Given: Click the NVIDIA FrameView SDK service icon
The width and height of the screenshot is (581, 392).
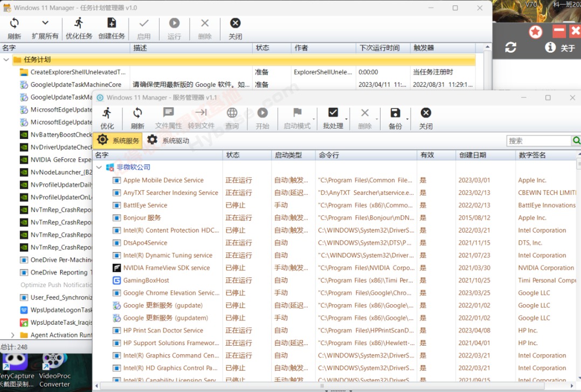Looking at the screenshot, I should 117,268.
